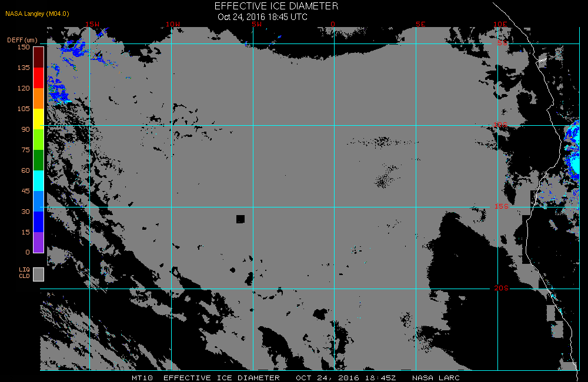Select the dark green 60–75 legend swatch
Screen dimensions: 588x382
[x=39, y=160]
